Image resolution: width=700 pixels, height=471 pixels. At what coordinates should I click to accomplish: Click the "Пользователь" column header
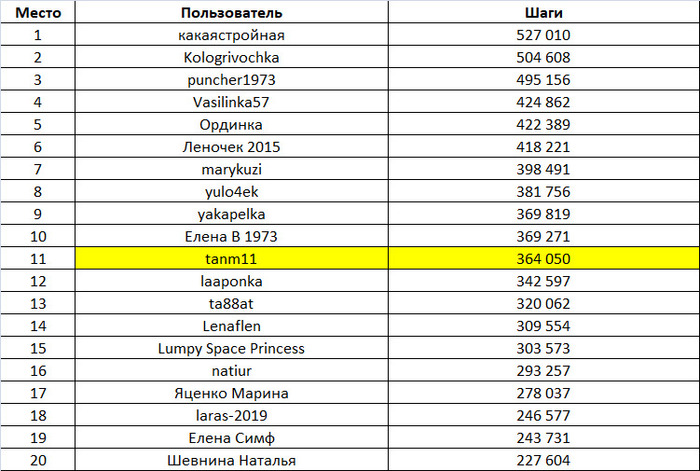tap(231, 13)
